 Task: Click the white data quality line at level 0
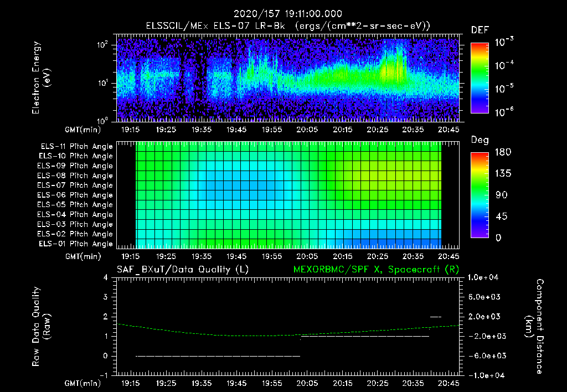(x=218, y=356)
